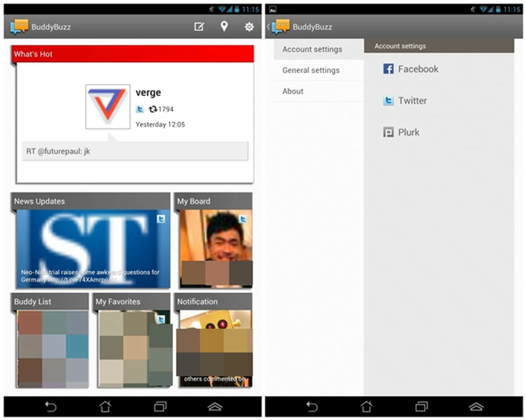The image size is (526, 420).
Task: Open recent apps on left screen
Action: pyautogui.click(x=160, y=407)
